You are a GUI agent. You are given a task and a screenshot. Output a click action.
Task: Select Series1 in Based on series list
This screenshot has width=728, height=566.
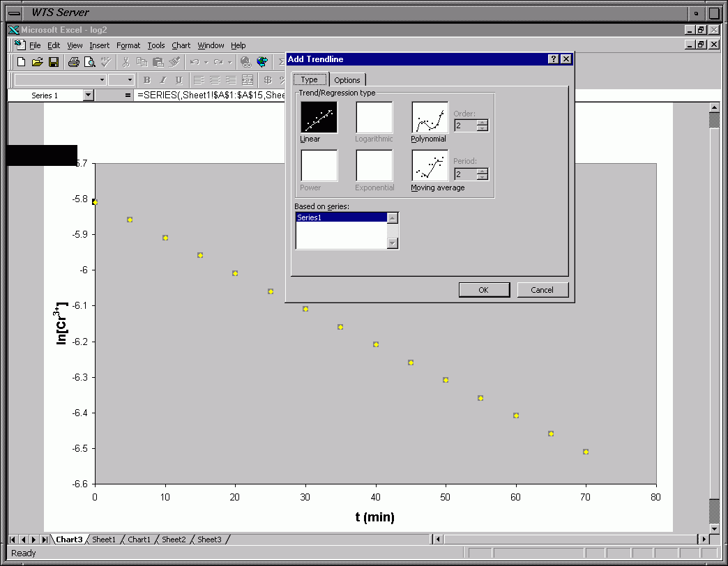click(340, 217)
